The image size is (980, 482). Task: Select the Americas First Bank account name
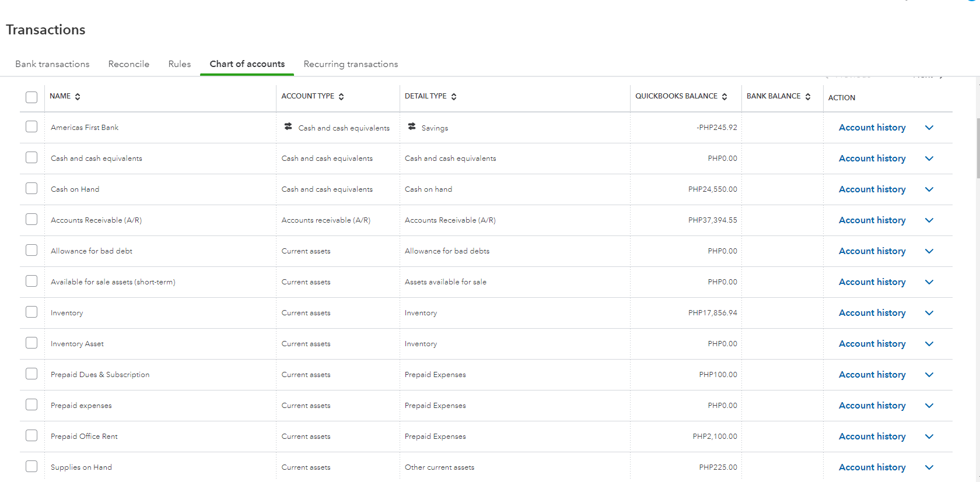(x=85, y=128)
